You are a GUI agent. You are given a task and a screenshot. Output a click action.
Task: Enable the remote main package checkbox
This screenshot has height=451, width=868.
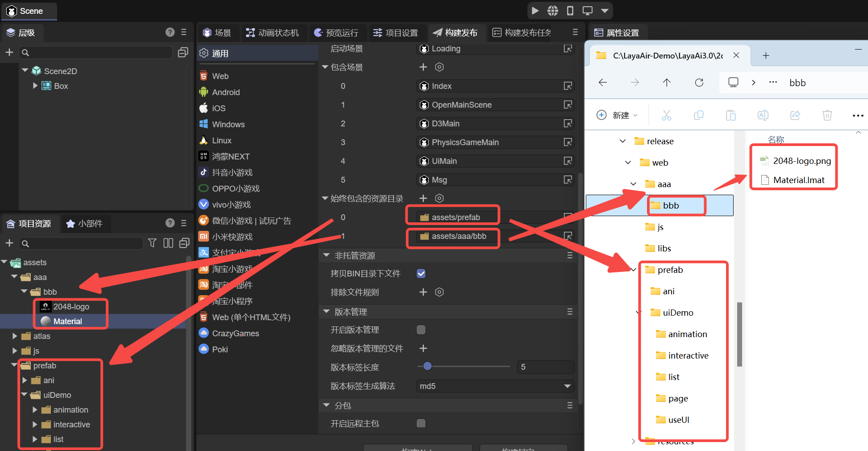pos(421,423)
